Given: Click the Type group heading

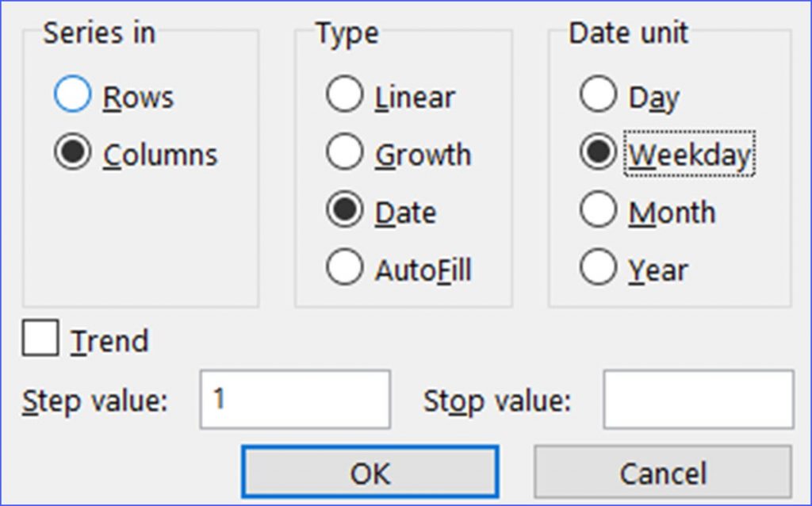Looking at the screenshot, I should tap(347, 34).
